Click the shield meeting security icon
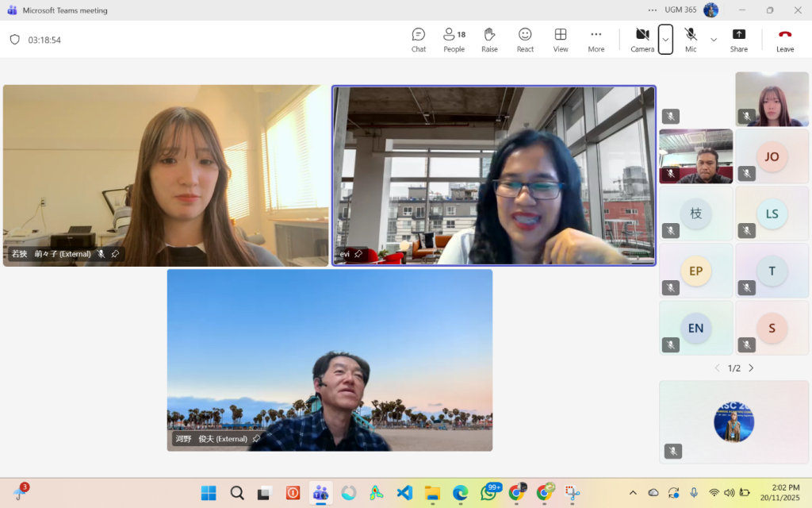 pyautogui.click(x=14, y=40)
